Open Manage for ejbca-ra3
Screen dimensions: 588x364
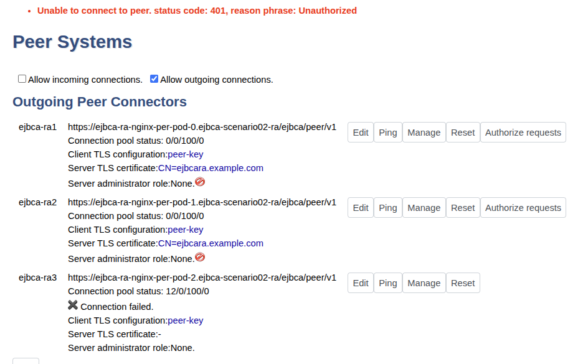click(x=424, y=283)
